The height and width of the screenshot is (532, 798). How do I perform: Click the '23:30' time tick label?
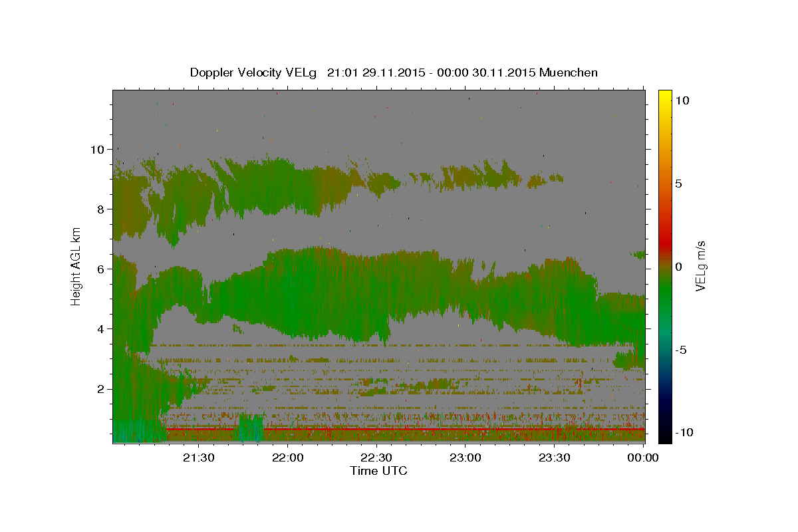tap(555, 458)
